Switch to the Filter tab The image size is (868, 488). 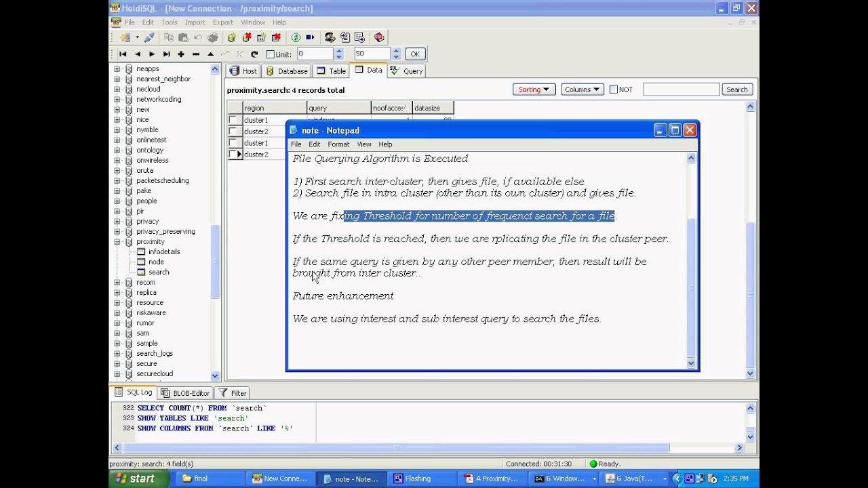(x=233, y=393)
